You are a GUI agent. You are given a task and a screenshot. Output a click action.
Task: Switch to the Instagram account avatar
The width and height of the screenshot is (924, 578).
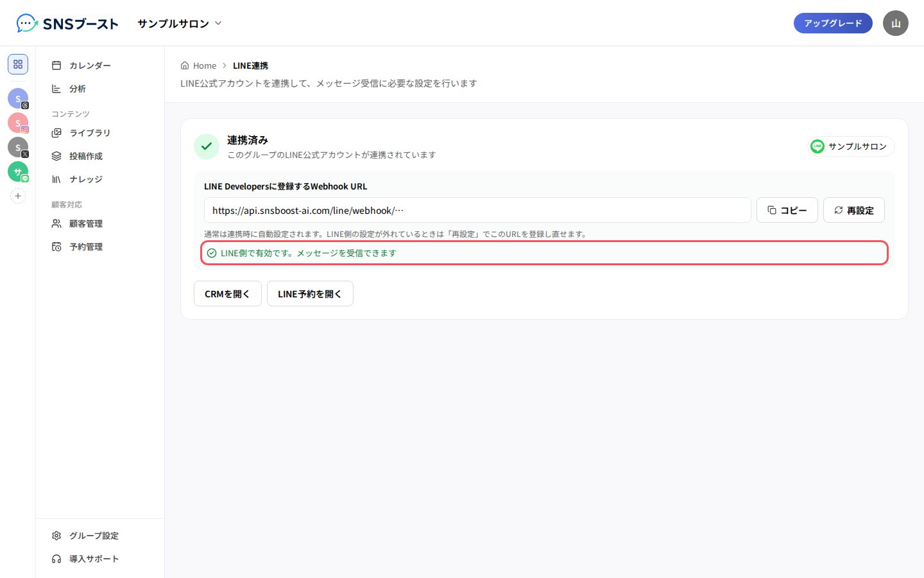pyautogui.click(x=18, y=123)
